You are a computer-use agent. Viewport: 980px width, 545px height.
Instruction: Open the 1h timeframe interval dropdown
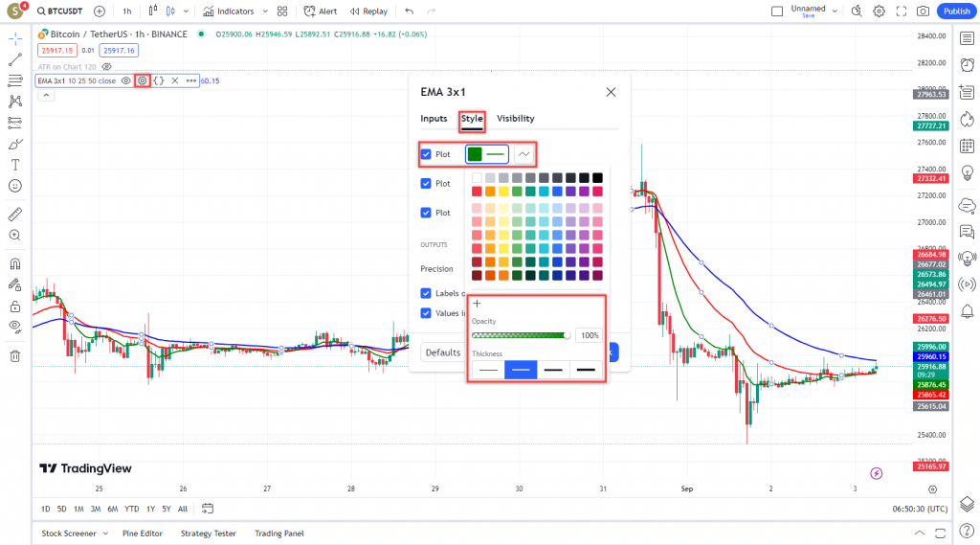tap(127, 11)
